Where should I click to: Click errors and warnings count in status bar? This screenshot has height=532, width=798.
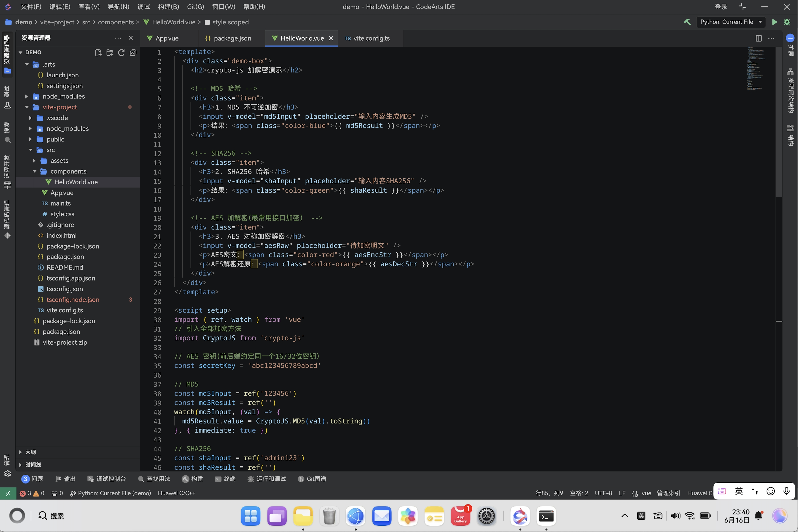point(32,493)
